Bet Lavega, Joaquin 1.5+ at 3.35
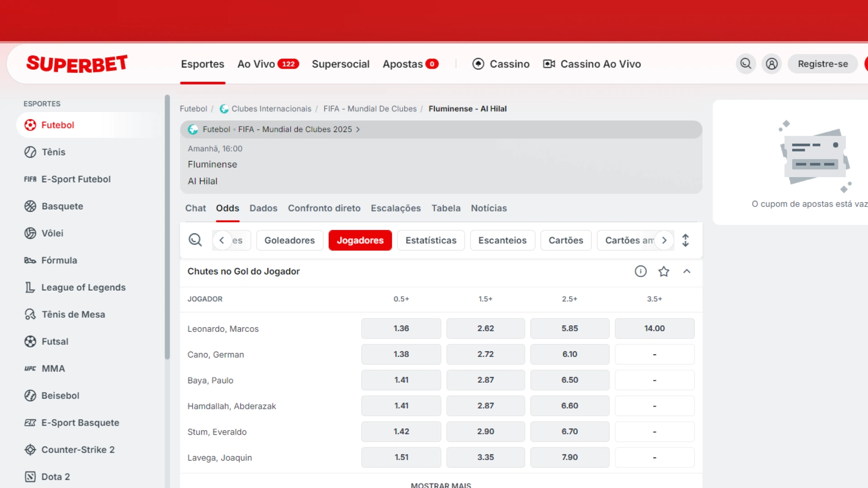Viewport: 868px width, 488px height. tap(486, 457)
